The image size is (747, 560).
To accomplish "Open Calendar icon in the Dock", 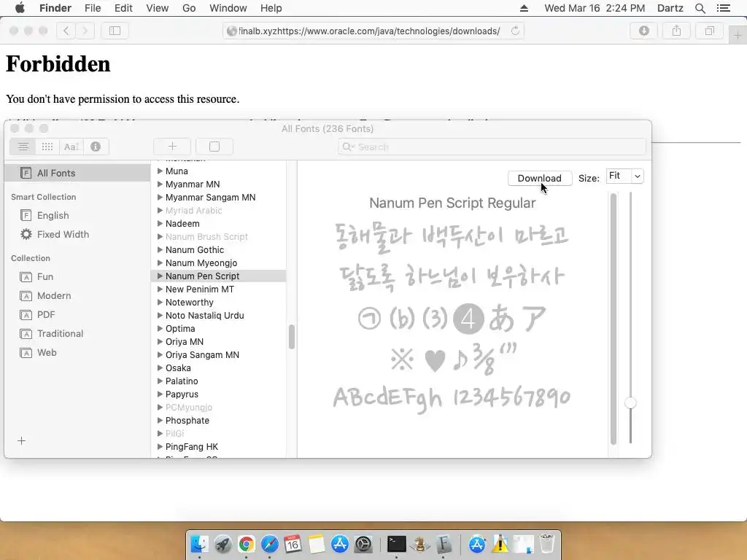I will click(x=293, y=544).
